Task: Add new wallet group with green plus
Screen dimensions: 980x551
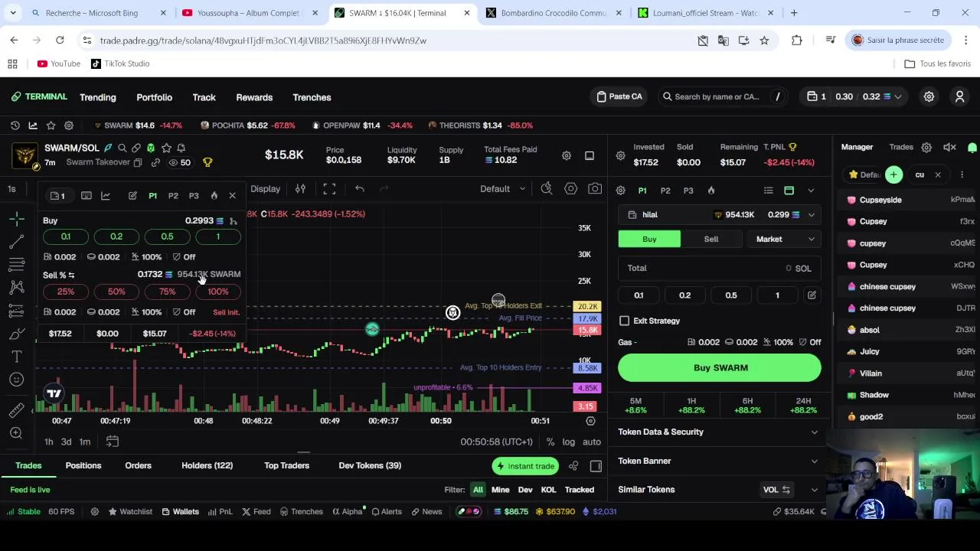Action: click(x=893, y=174)
